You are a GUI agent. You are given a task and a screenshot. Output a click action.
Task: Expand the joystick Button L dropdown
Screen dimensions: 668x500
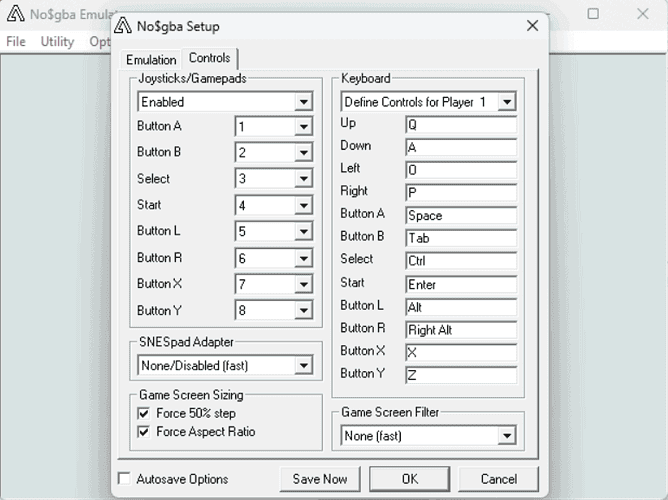tap(274, 231)
